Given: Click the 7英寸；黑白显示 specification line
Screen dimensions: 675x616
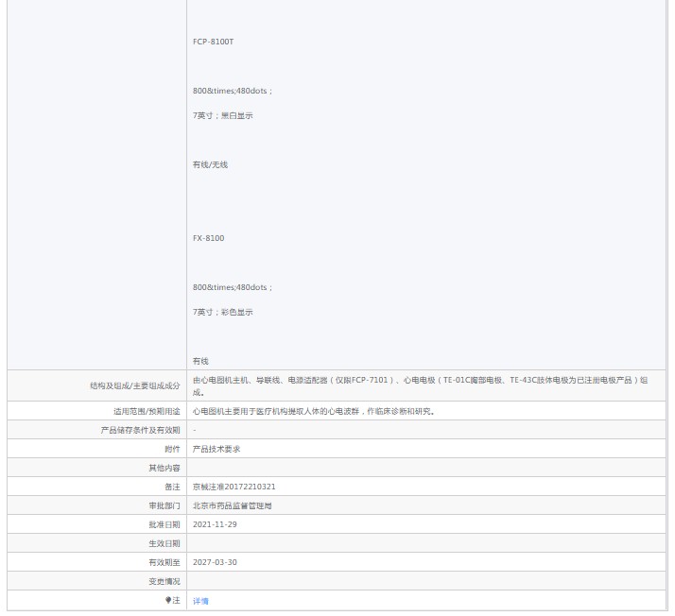Looking at the screenshot, I should pyautogui.click(x=222, y=115).
